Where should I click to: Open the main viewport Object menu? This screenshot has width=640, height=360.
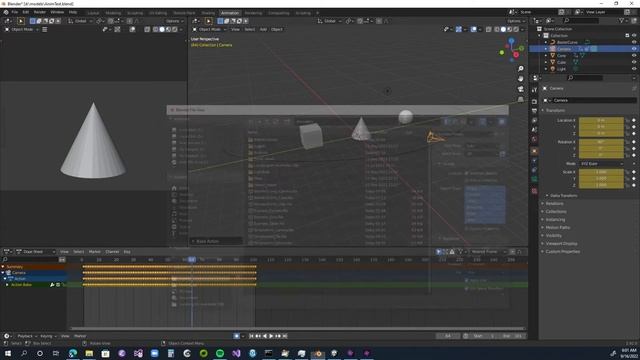coord(277,29)
